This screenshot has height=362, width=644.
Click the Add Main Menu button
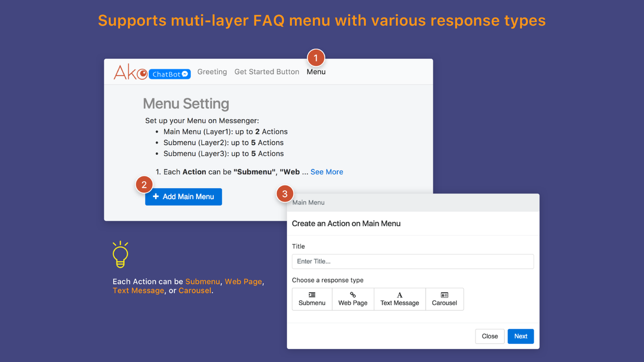coord(183,197)
